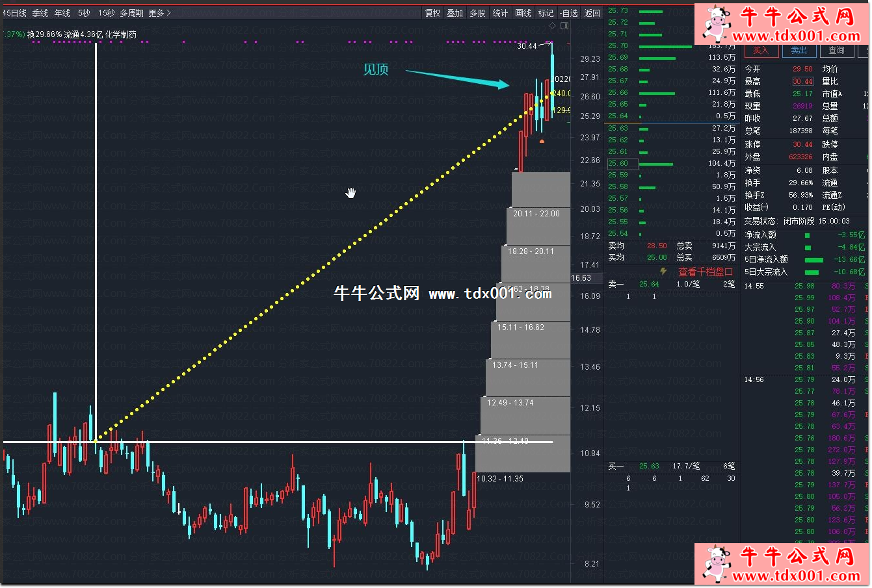The width and height of the screenshot is (872, 588).
Task: Click the orange triangle marker under the latest candles
Action: [x=542, y=140]
